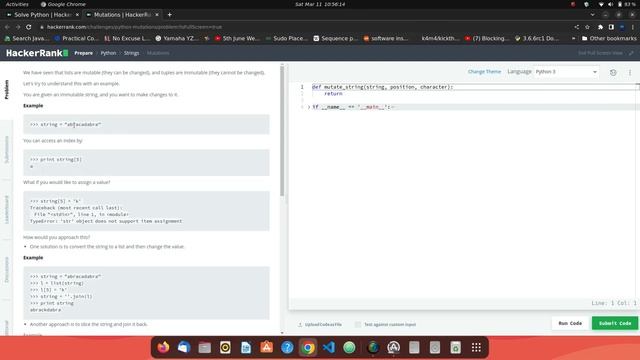Open editor reset history icon

coord(613,72)
